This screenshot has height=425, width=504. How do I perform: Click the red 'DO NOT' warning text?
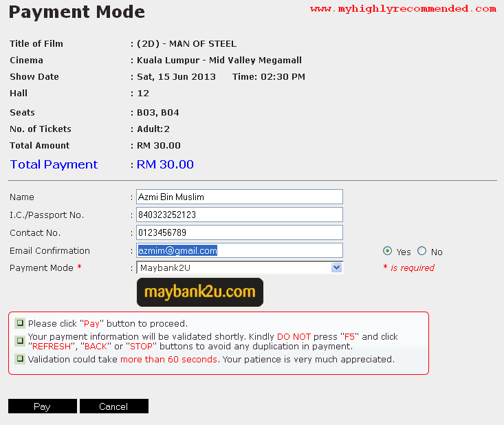[294, 336]
